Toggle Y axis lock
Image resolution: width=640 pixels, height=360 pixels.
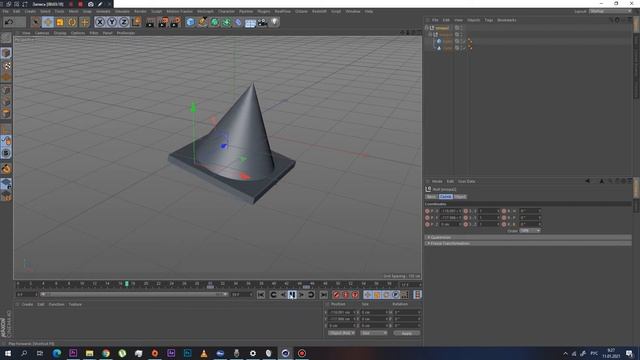(x=111, y=22)
